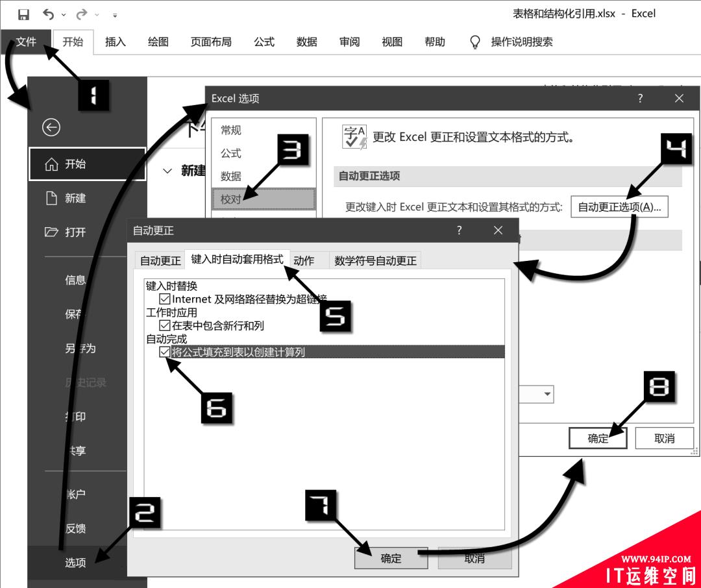Switch to the 公式 ribbon tab
Image resolution: width=701 pixels, height=588 pixels.
pyautogui.click(x=264, y=42)
